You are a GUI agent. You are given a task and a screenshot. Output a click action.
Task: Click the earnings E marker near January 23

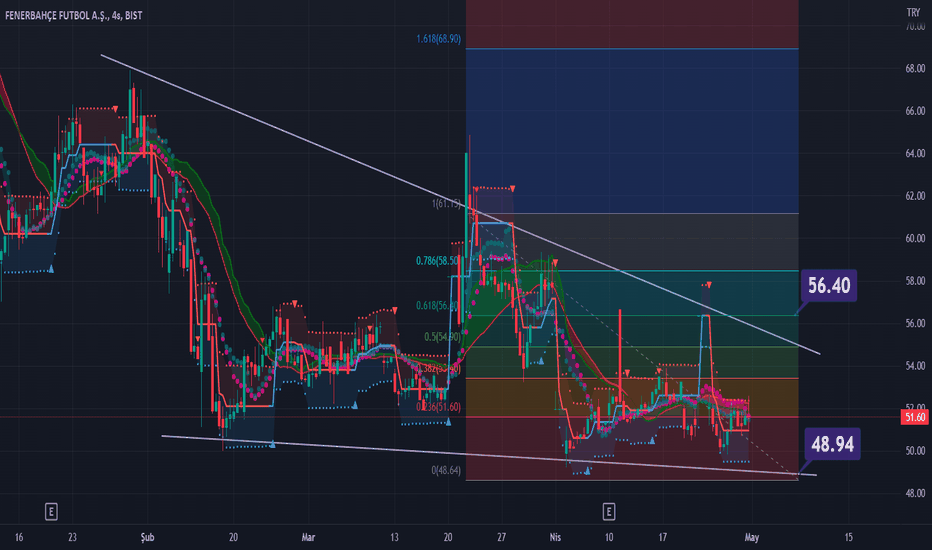(x=51, y=511)
